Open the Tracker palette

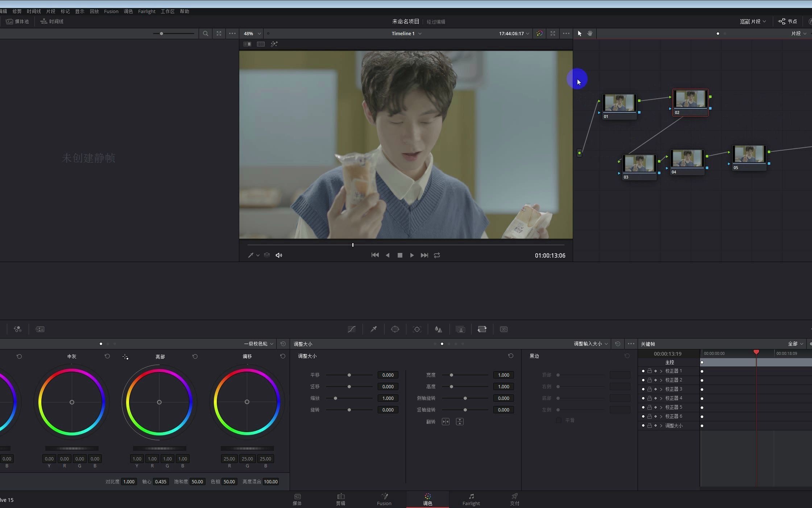pyautogui.click(x=417, y=329)
